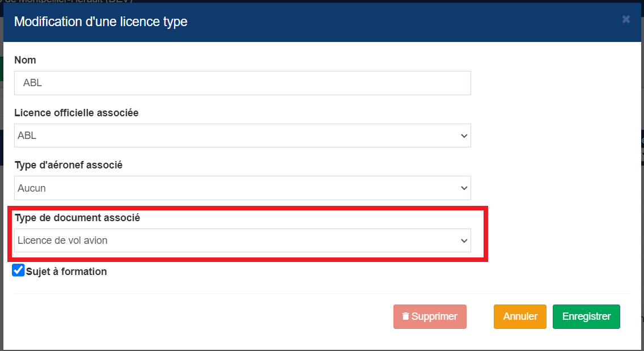The height and width of the screenshot is (351, 644).
Task: Open the Type d'aéronef associé dropdown
Action: coord(242,188)
